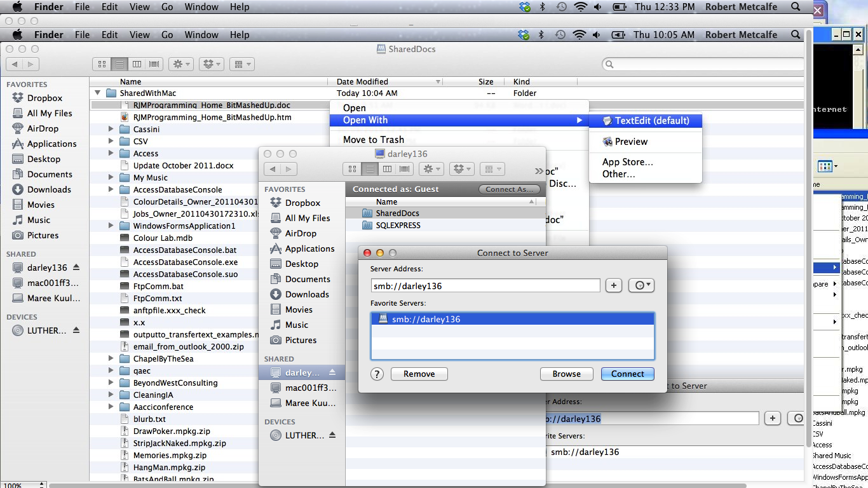Add server to favorites in front Connect to Server dialog

[x=614, y=286]
